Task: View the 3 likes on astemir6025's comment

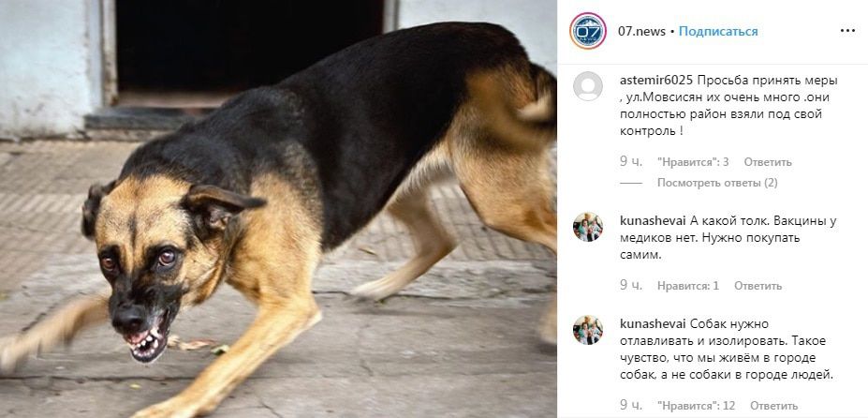Action: 693,162
